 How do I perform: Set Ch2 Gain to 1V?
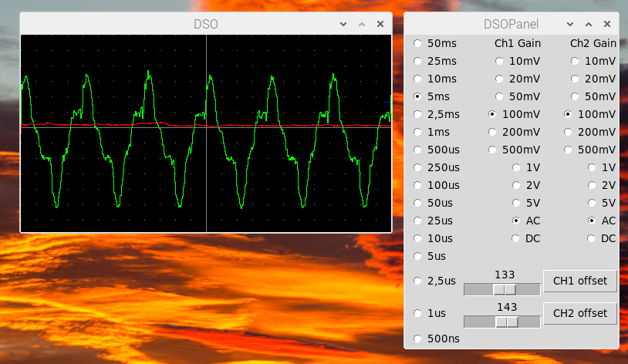(x=602, y=167)
